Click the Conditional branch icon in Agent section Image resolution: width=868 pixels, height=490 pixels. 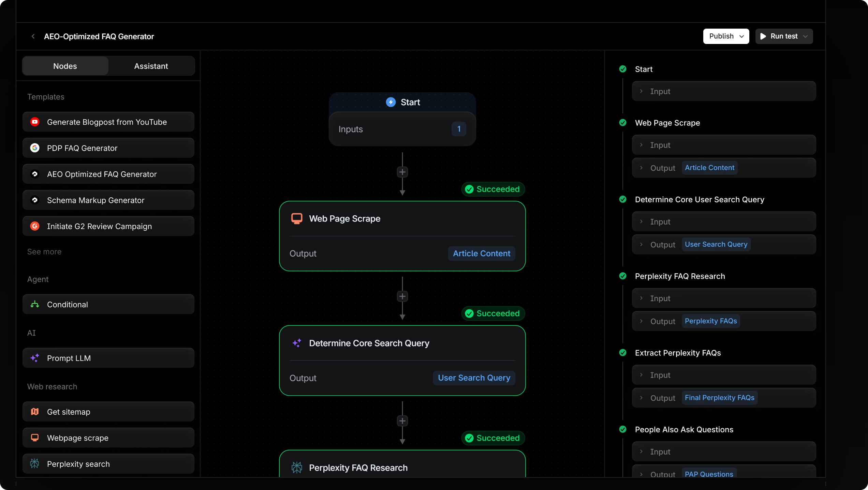(35, 304)
